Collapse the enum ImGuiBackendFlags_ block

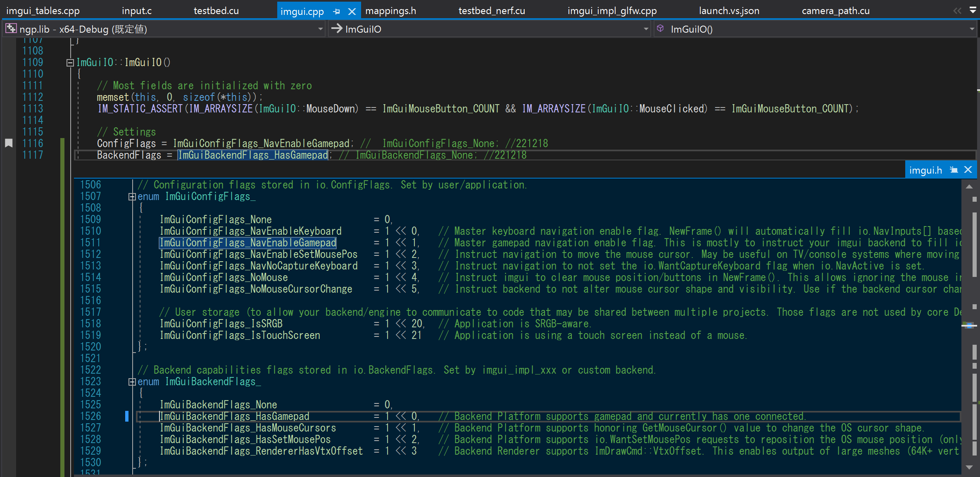click(132, 382)
